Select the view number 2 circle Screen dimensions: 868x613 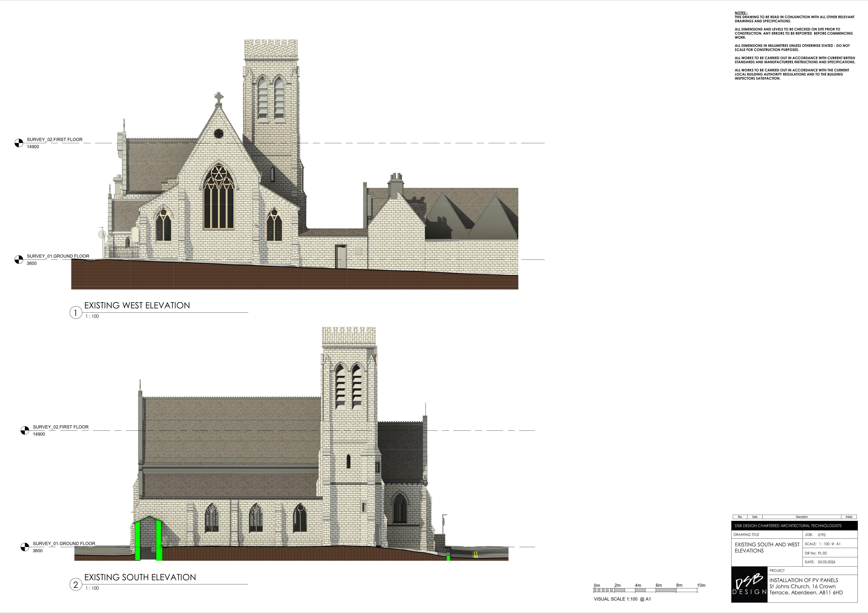pyautogui.click(x=76, y=585)
